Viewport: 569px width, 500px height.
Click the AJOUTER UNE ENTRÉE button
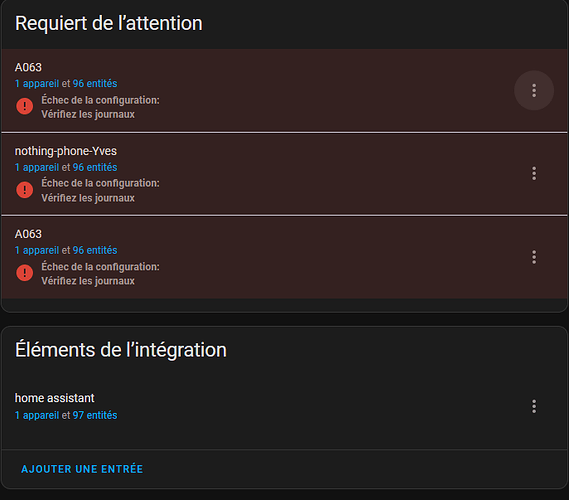click(82, 469)
